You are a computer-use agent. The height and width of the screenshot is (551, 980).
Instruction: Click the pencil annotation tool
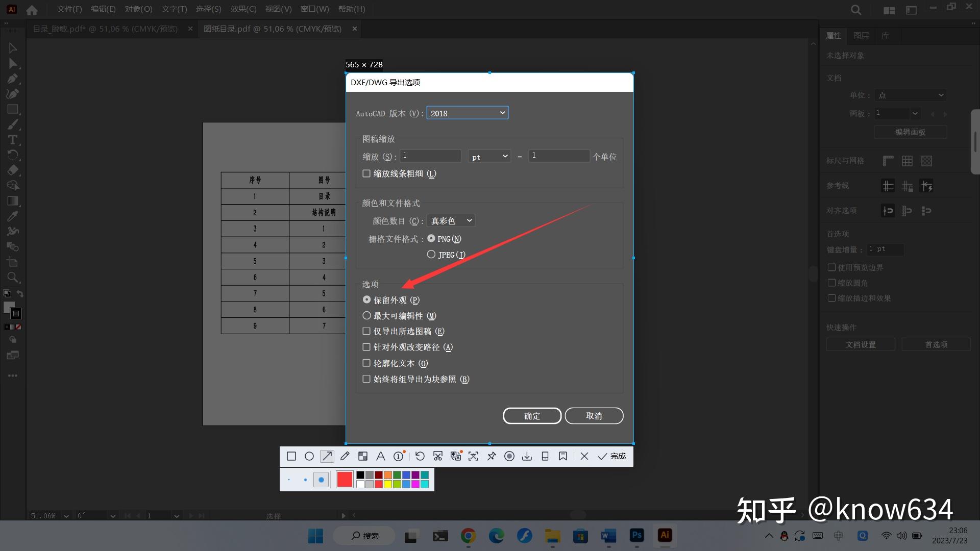[345, 456]
